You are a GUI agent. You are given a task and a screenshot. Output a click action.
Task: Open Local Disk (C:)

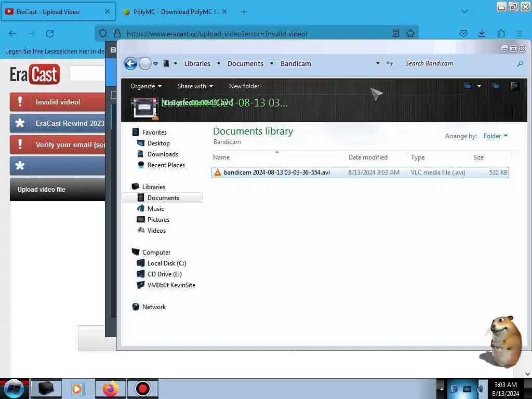coord(167,263)
